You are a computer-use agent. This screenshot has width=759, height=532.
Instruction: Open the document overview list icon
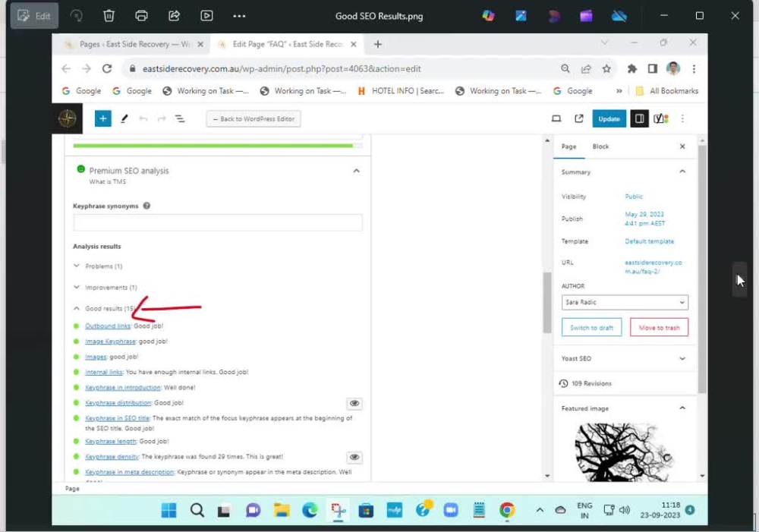tap(180, 118)
